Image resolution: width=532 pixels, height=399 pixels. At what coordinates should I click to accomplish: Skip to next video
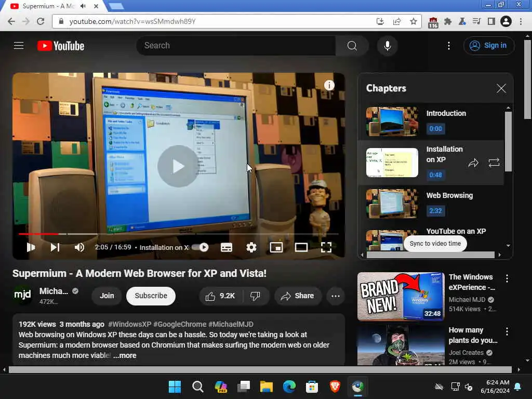(55, 247)
